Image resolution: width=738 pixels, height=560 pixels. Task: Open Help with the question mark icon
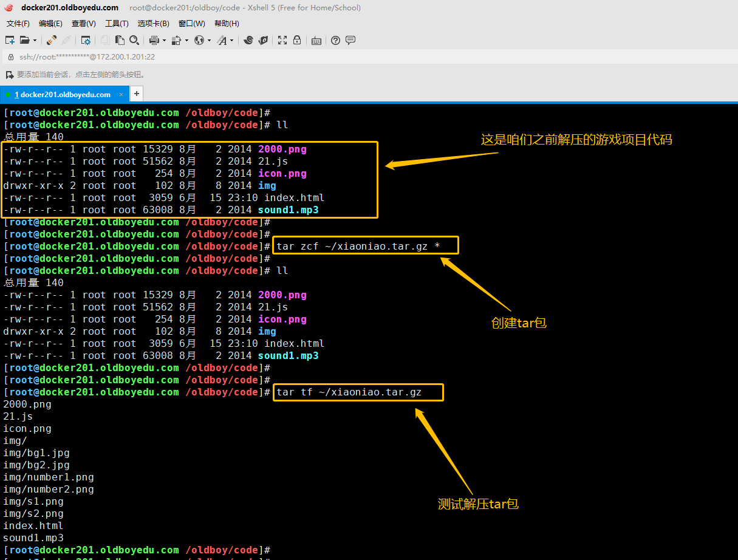(x=335, y=41)
